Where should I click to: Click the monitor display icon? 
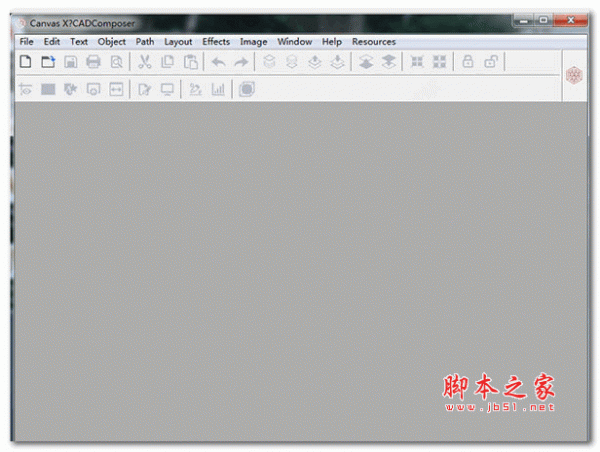coord(167,90)
